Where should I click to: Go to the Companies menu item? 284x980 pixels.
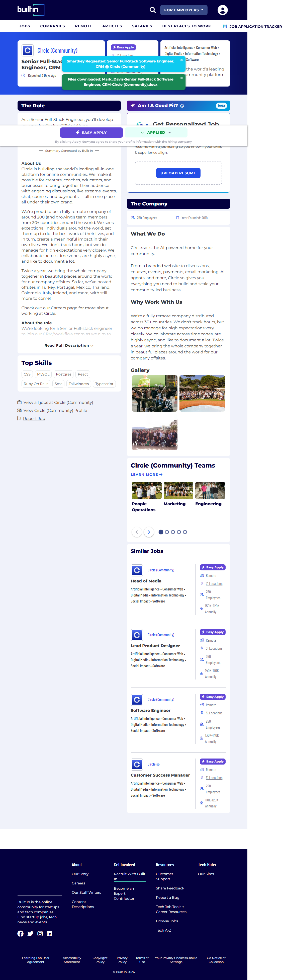click(52, 26)
